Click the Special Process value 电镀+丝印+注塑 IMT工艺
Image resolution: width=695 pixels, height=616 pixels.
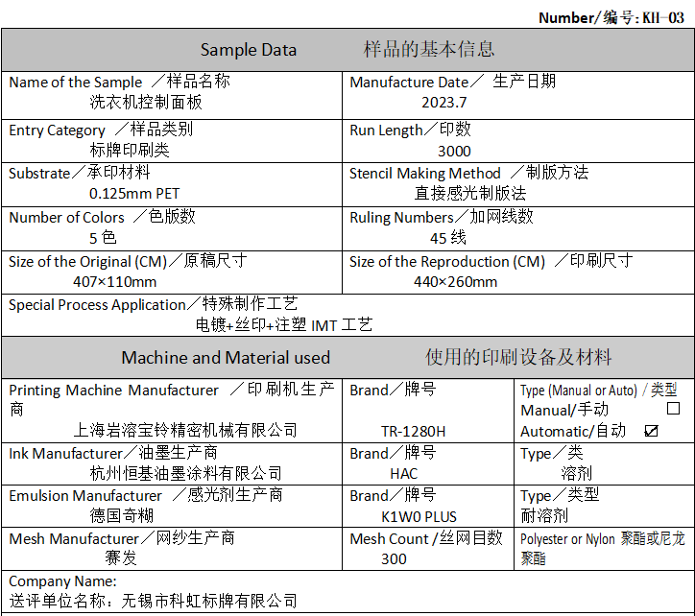pos(283,325)
